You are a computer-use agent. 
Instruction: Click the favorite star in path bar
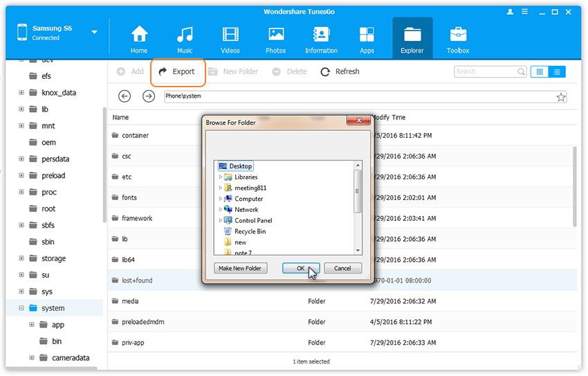[561, 97]
